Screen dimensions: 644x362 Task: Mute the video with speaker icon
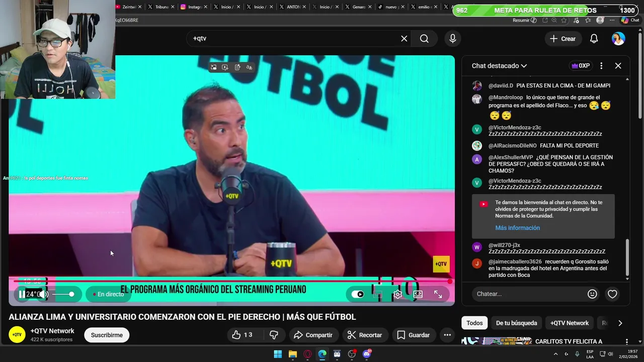(44, 294)
